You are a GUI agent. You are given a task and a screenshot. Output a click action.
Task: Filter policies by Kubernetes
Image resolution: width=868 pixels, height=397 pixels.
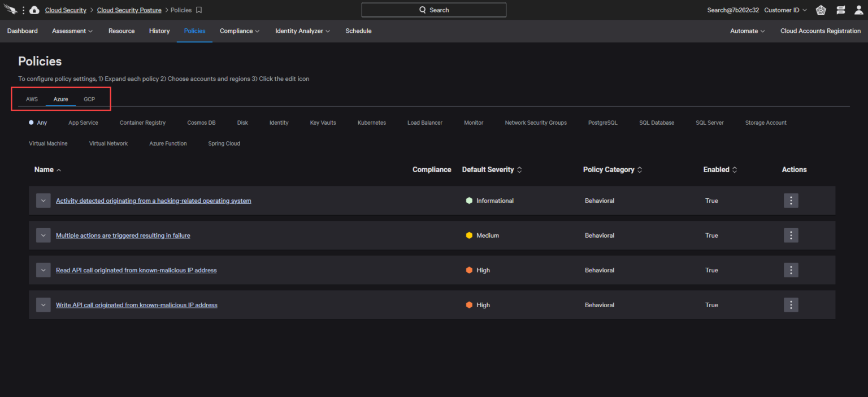pyautogui.click(x=371, y=123)
